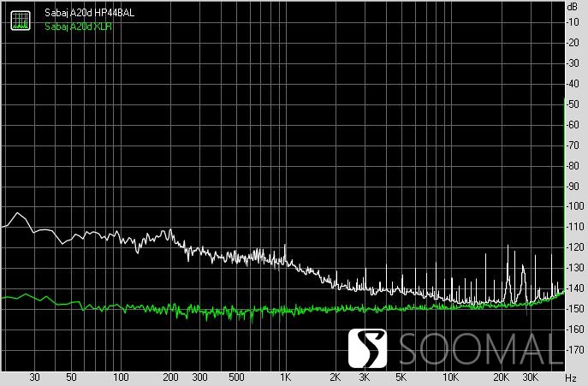Click the 30 Hz frequency axis label
Viewport: 588px width, 386px height.
click(x=34, y=377)
